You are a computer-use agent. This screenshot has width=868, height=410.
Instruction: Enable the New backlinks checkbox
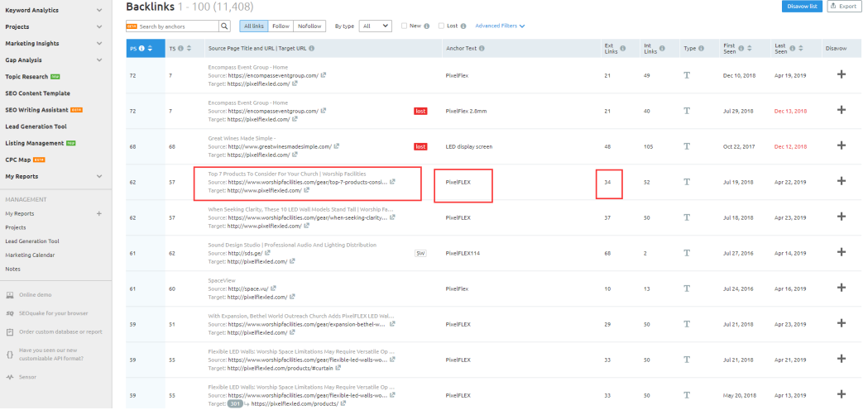(x=404, y=26)
